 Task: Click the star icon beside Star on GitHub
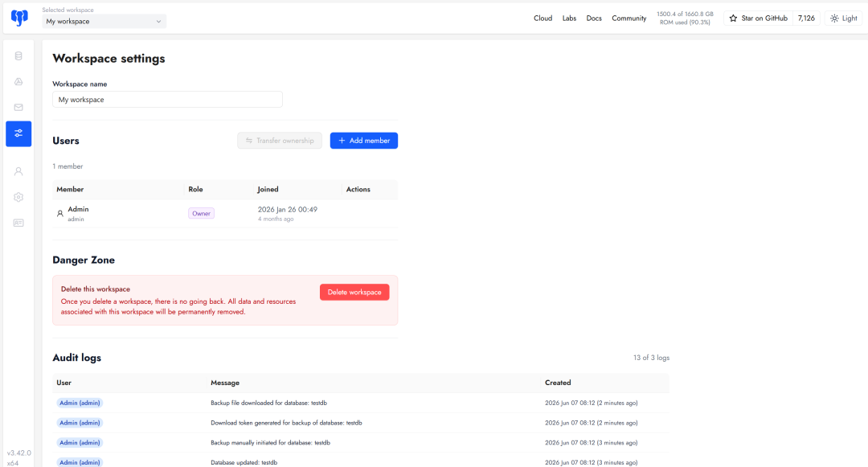click(733, 18)
